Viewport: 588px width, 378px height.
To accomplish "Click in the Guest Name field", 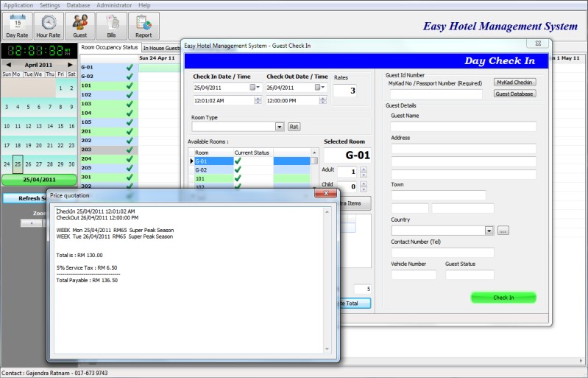I will [x=464, y=126].
